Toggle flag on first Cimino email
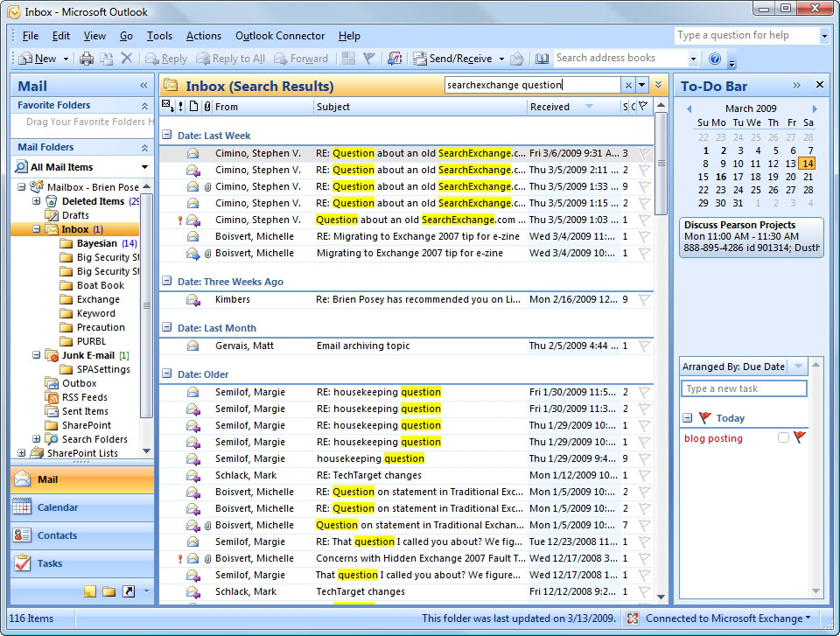The width and height of the screenshot is (840, 636). click(644, 153)
